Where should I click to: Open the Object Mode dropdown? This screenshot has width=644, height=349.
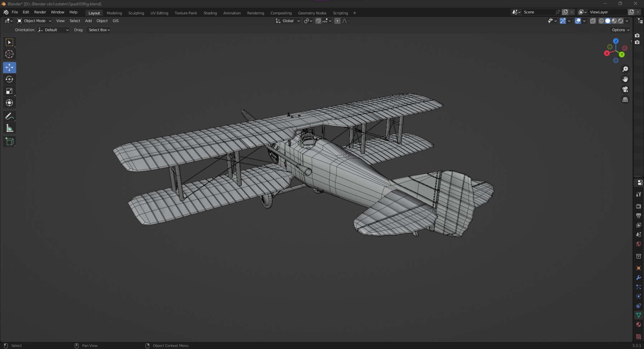(34, 21)
